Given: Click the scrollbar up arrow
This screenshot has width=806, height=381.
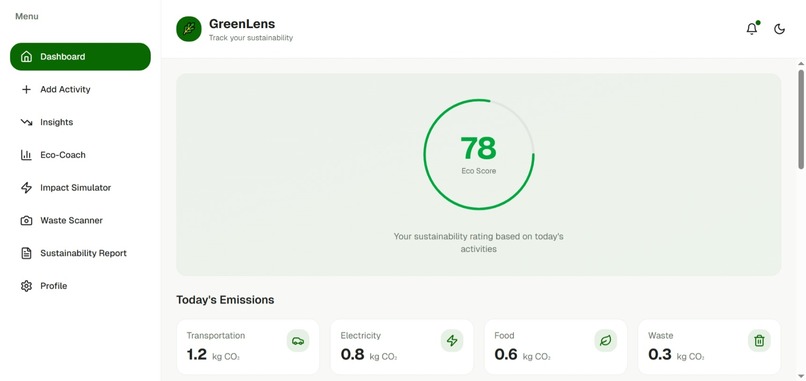Looking at the screenshot, I should [x=801, y=64].
